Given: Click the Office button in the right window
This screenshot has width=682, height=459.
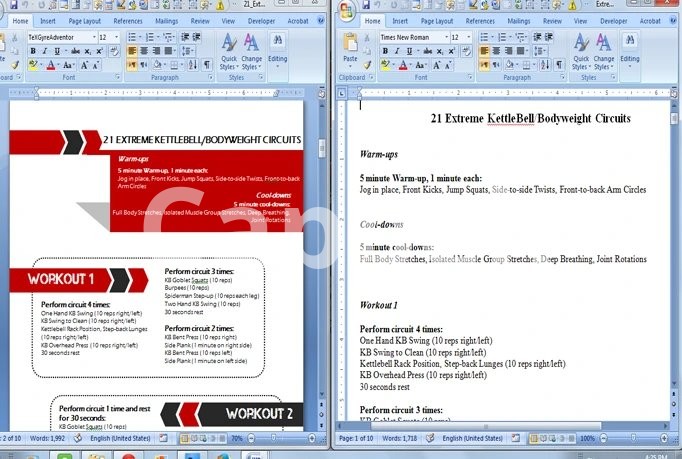Looking at the screenshot, I should 346,10.
